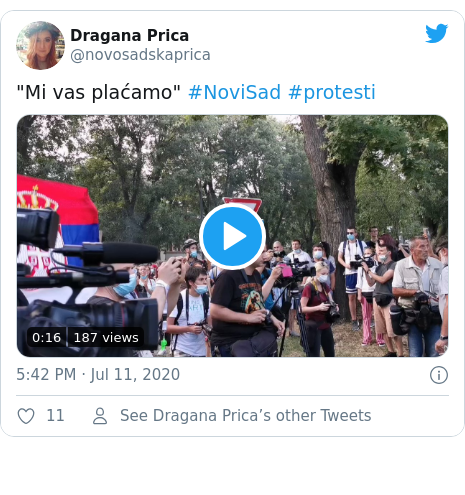The width and height of the screenshot is (465, 495).
Task: Click the person profile icon
Action: click(100, 416)
